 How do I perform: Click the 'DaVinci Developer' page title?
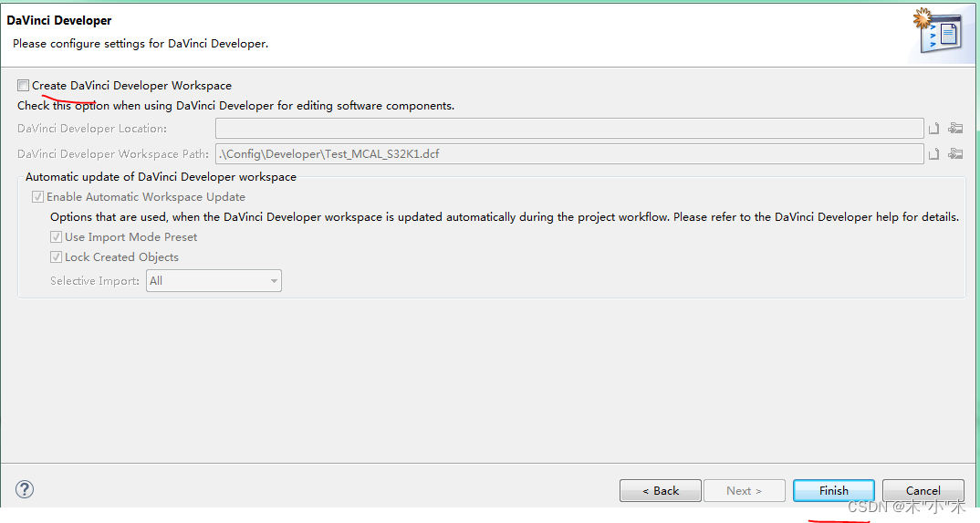pyautogui.click(x=59, y=21)
